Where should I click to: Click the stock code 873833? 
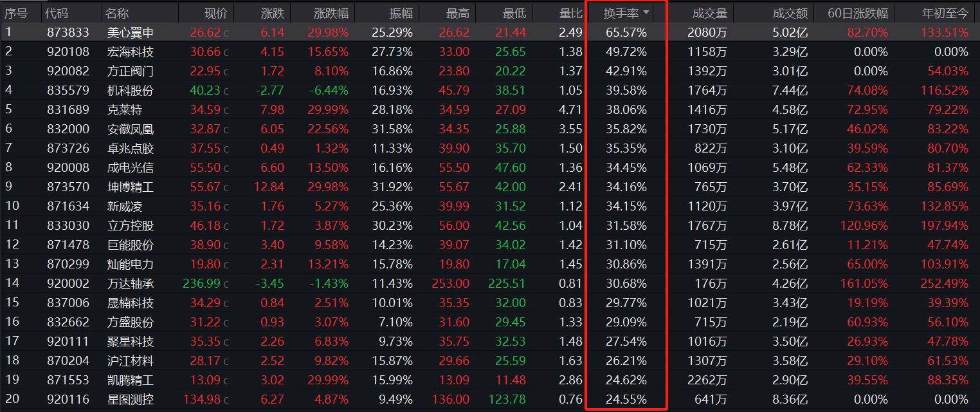[x=68, y=32]
